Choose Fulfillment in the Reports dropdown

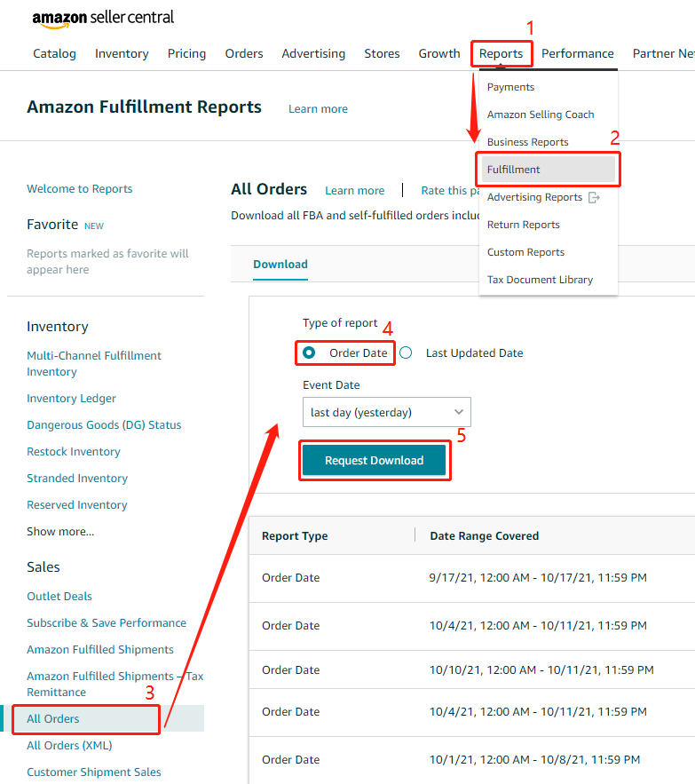click(x=548, y=170)
